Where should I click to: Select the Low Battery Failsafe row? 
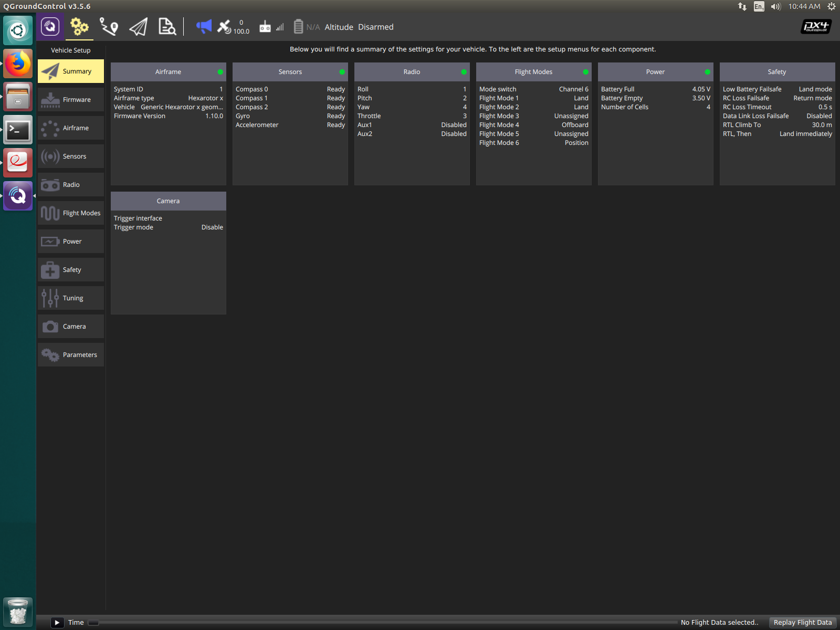click(778, 89)
